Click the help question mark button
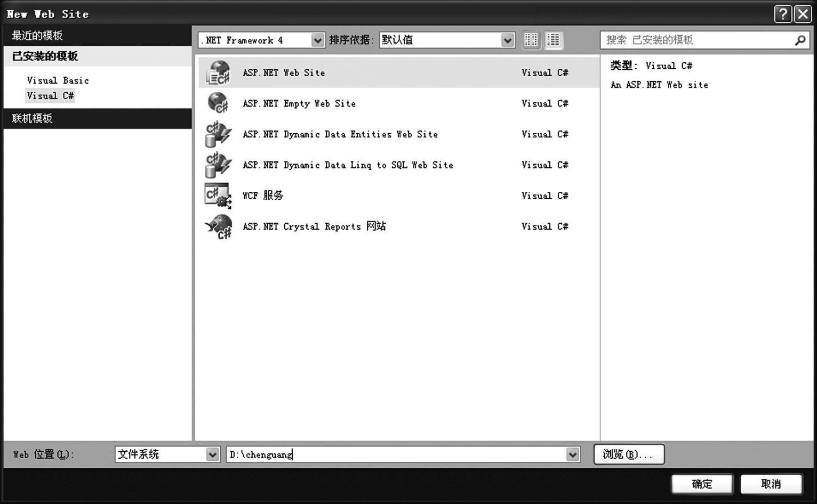 click(x=782, y=14)
